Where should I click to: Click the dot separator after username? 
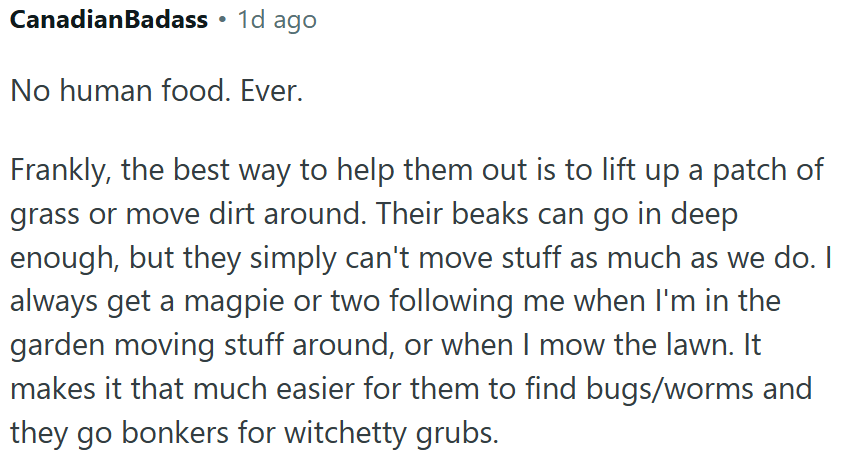click(x=222, y=21)
